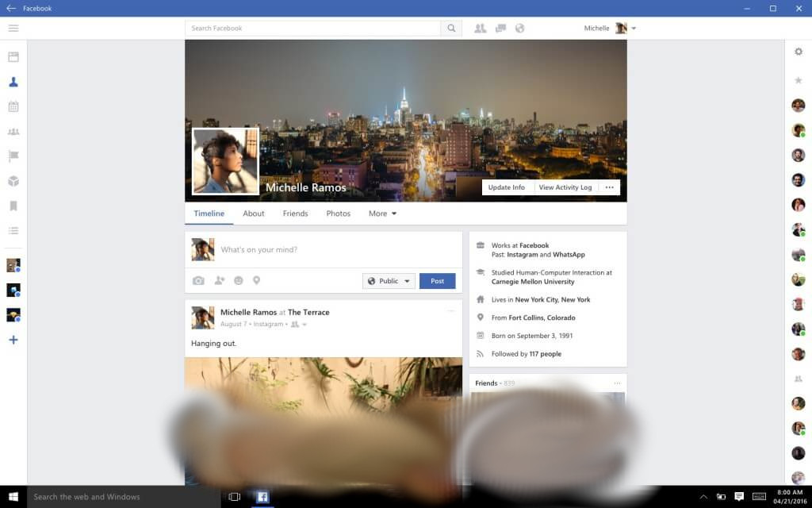This screenshot has width=812, height=508.
Task: Expand the More profile tab dropdown
Action: click(382, 214)
